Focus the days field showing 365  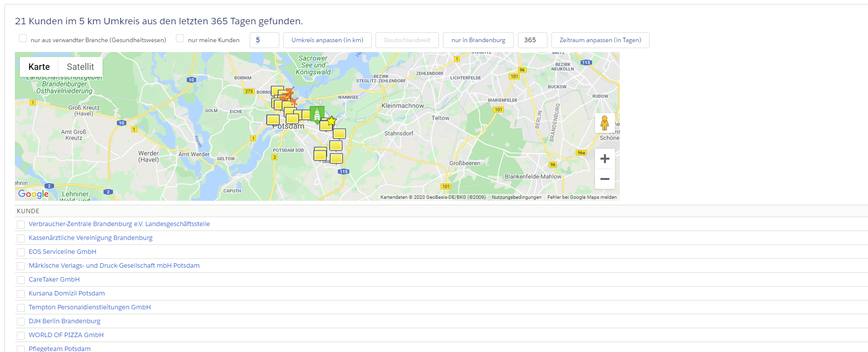533,40
